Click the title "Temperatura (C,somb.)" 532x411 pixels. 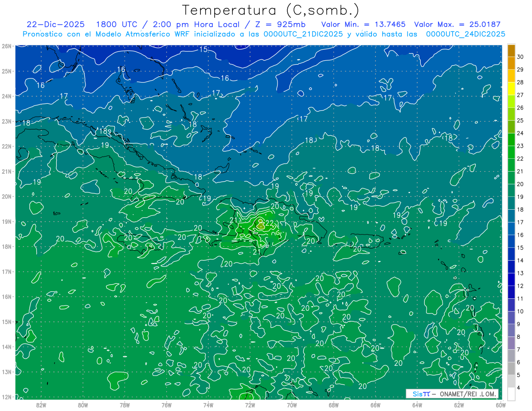(x=271, y=10)
